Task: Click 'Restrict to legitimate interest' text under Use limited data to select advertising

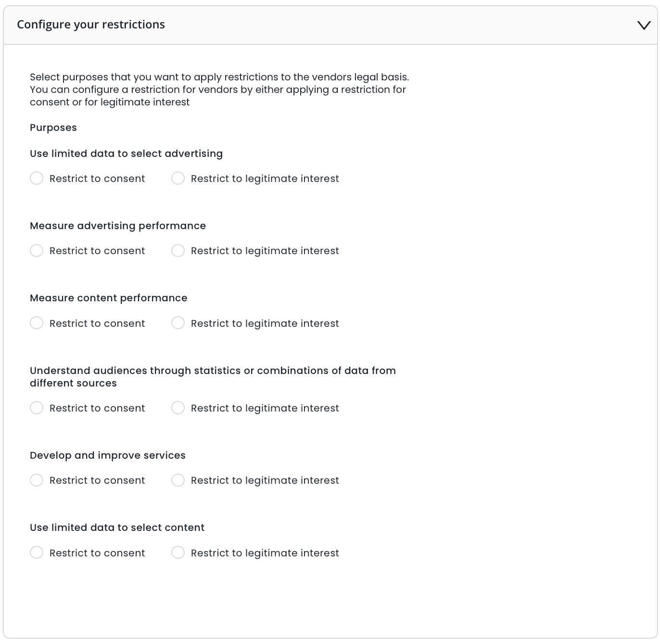Action: pyautogui.click(x=265, y=179)
